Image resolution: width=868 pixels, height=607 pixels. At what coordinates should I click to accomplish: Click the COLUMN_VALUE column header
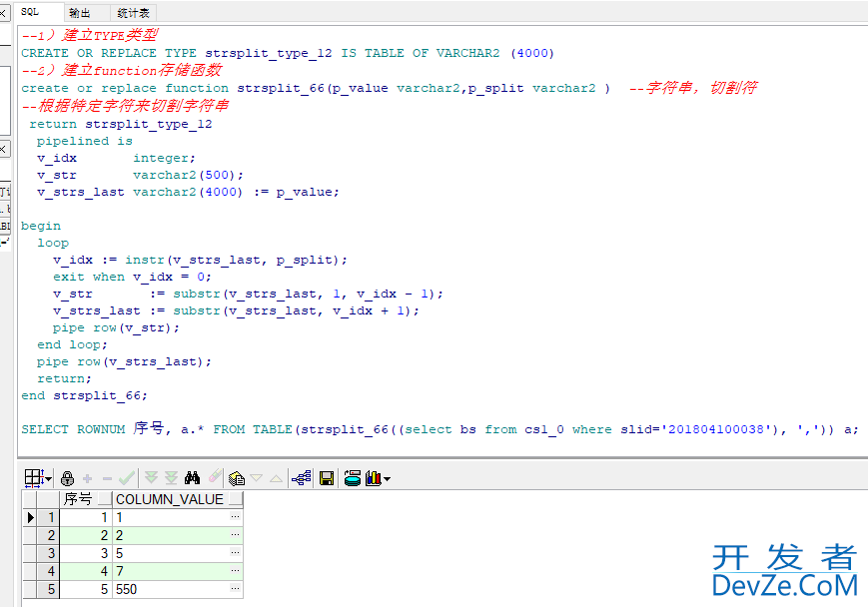click(170, 499)
